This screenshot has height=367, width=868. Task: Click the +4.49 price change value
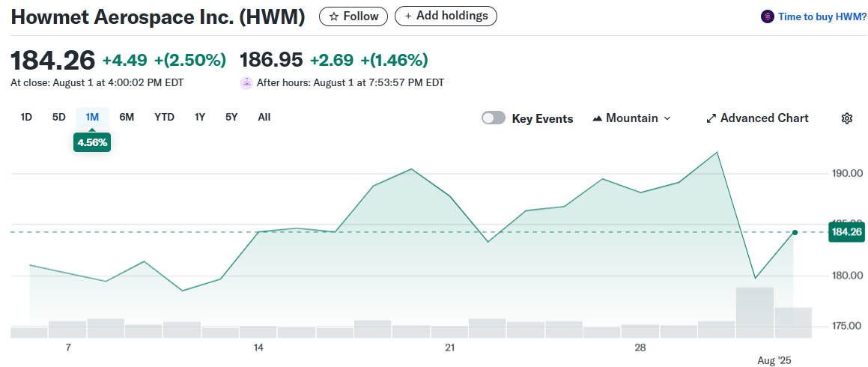click(x=126, y=60)
